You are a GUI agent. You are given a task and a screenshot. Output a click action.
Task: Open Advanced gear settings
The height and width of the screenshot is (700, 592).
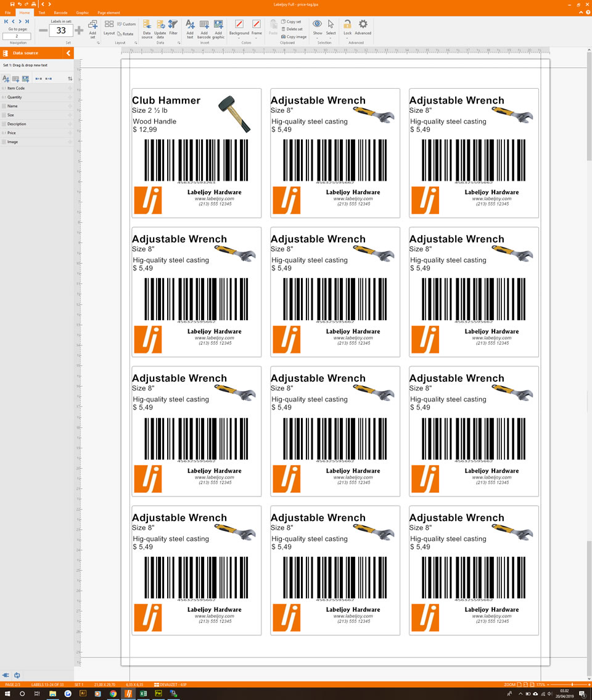[363, 27]
